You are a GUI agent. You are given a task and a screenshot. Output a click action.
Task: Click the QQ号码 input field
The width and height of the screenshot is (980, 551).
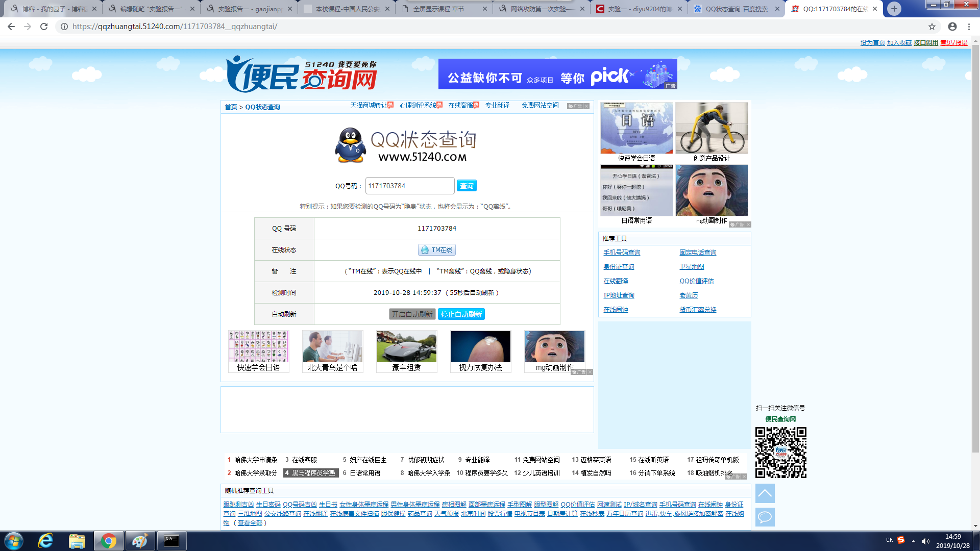(409, 186)
